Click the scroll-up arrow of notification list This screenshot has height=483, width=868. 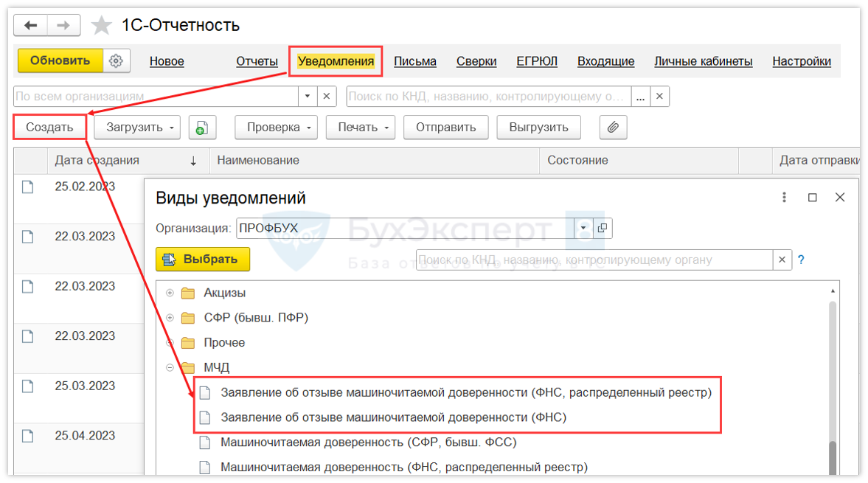pos(833,291)
